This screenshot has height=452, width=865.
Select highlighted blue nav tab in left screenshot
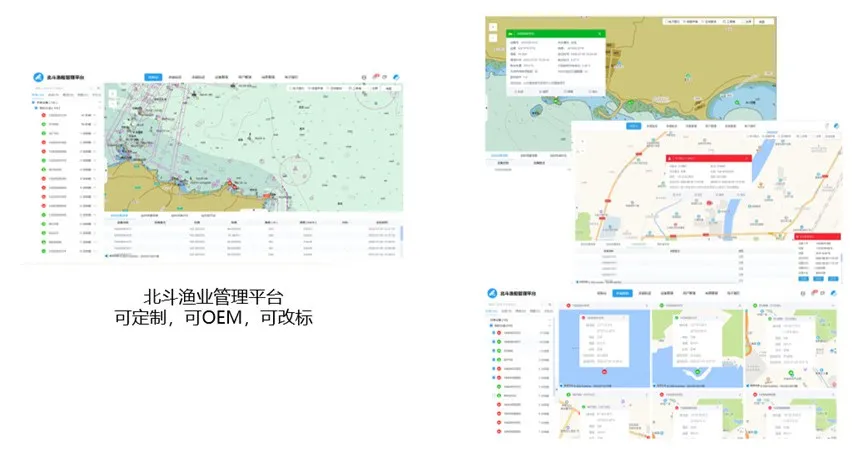pyautogui.click(x=153, y=77)
